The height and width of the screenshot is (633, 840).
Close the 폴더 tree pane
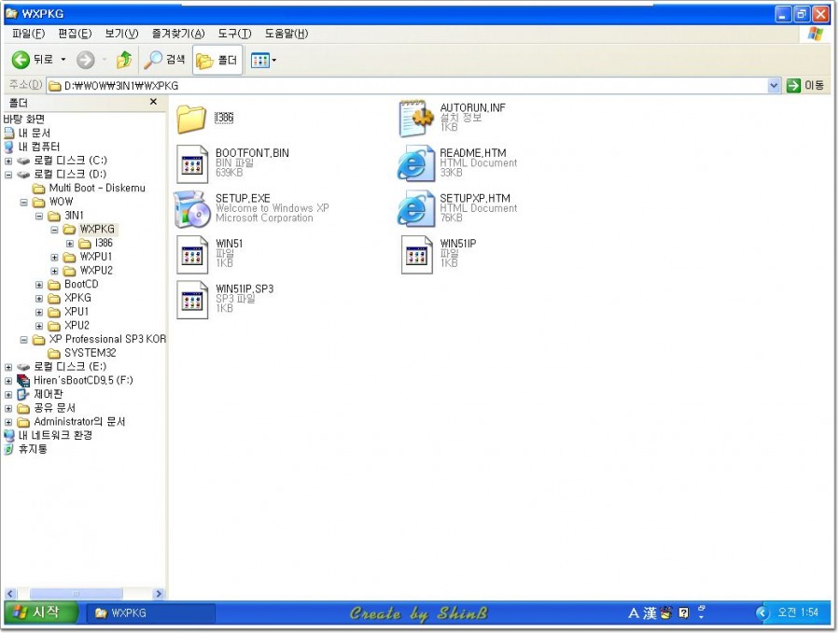pos(153,102)
